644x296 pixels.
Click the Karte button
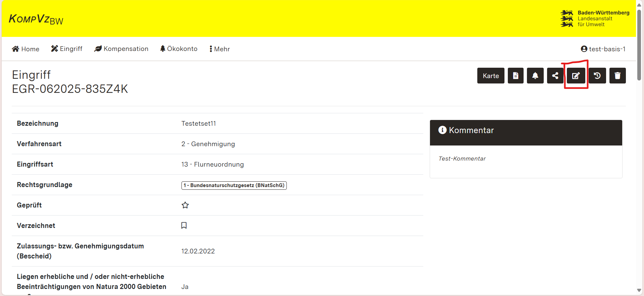click(491, 76)
